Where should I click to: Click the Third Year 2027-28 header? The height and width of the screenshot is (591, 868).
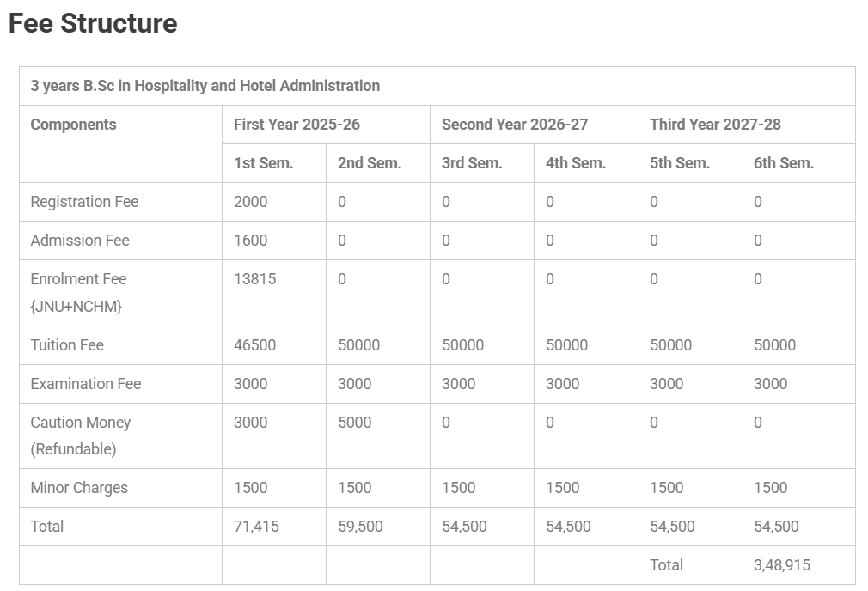(715, 125)
